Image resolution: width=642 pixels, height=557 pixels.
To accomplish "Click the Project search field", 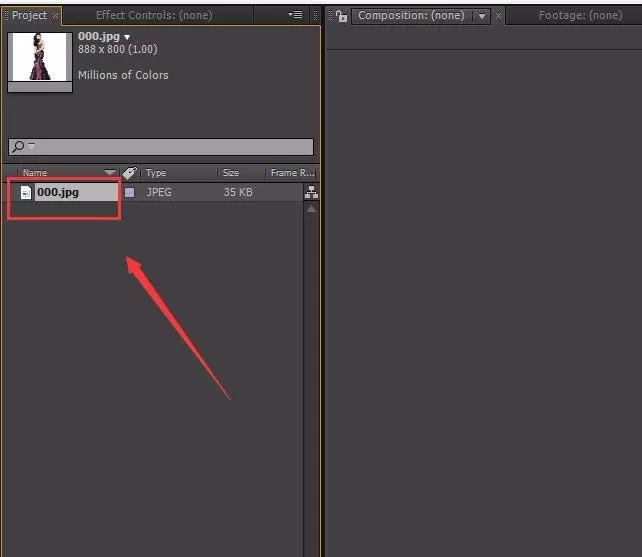I will (x=161, y=147).
